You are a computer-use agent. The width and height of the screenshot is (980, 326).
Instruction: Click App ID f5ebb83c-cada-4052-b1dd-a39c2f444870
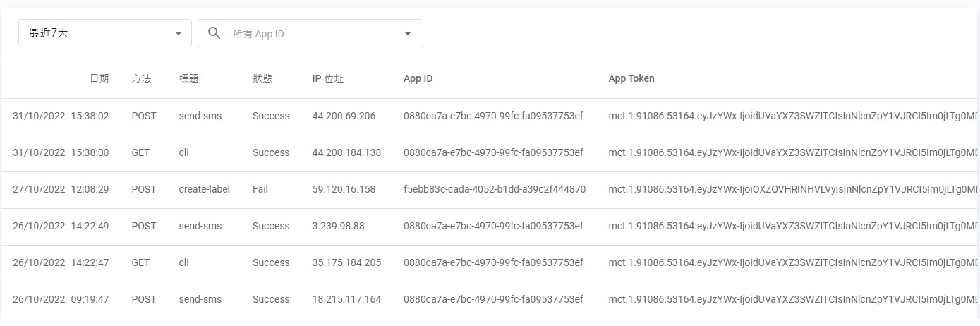point(494,189)
